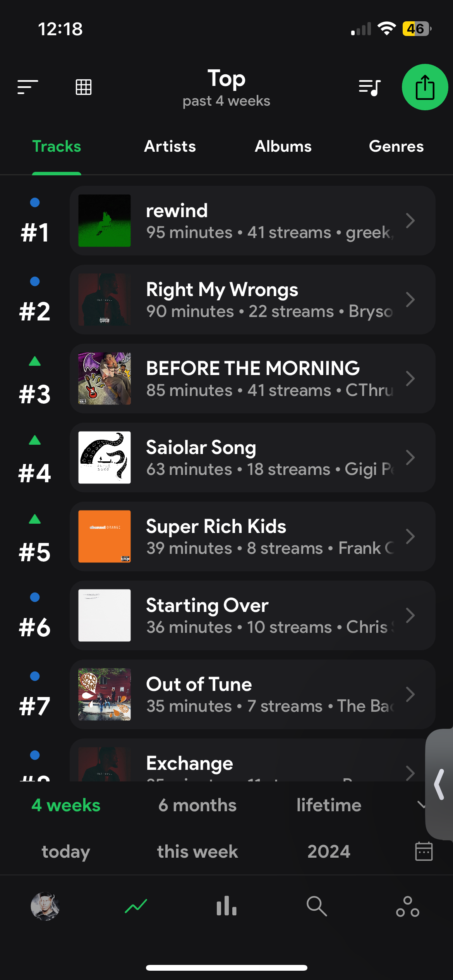Image resolution: width=453 pixels, height=980 pixels.
Task: Switch to grid view layout
Action: pyautogui.click(x=83, y=87)
